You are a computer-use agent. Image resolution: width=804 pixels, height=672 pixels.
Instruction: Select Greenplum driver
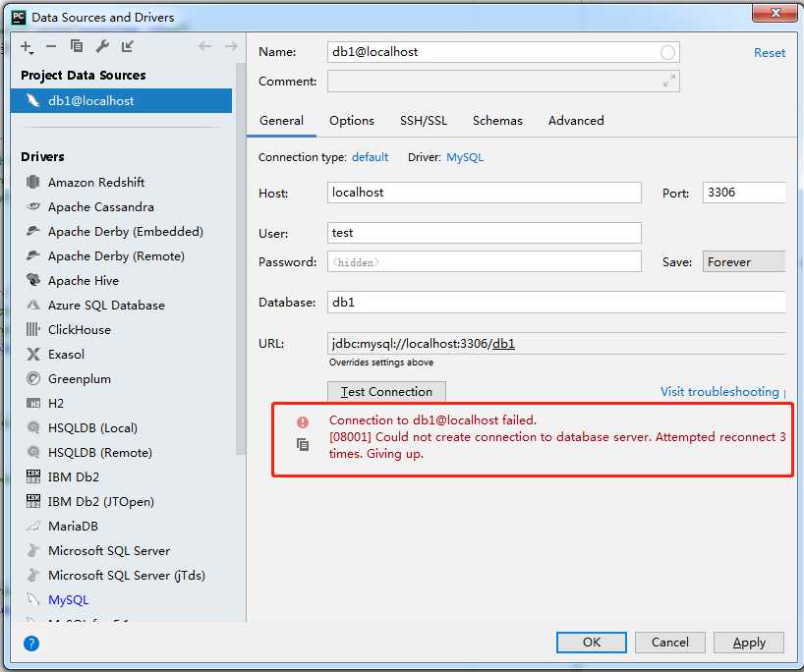(68, 379)
